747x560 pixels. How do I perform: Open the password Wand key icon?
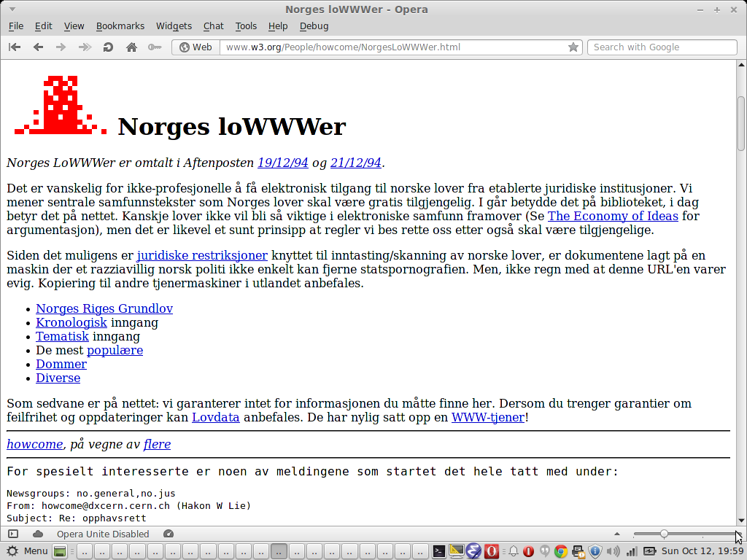click(x=155, y=47)
